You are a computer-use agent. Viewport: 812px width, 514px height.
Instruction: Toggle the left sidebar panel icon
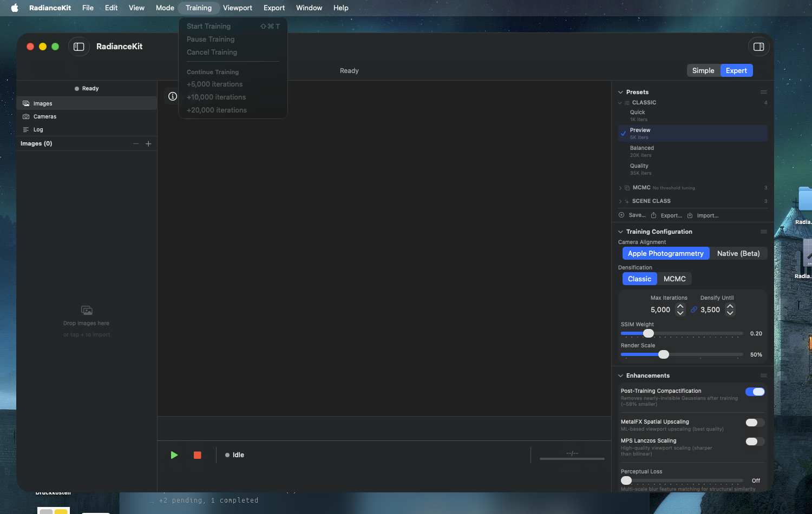coord(79,47)
